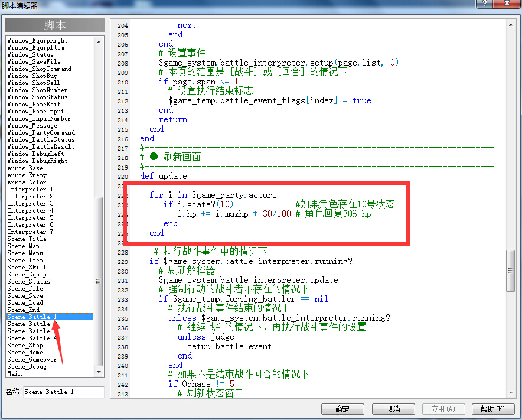
Task: Select Arrow_Base script
Action: tap(25, 168)
